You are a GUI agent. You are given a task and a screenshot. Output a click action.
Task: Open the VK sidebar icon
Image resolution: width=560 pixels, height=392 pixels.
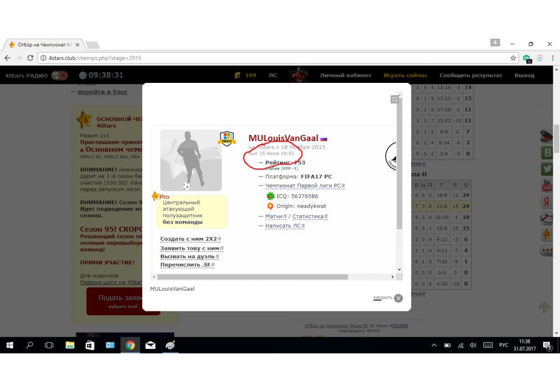[547, 153]
